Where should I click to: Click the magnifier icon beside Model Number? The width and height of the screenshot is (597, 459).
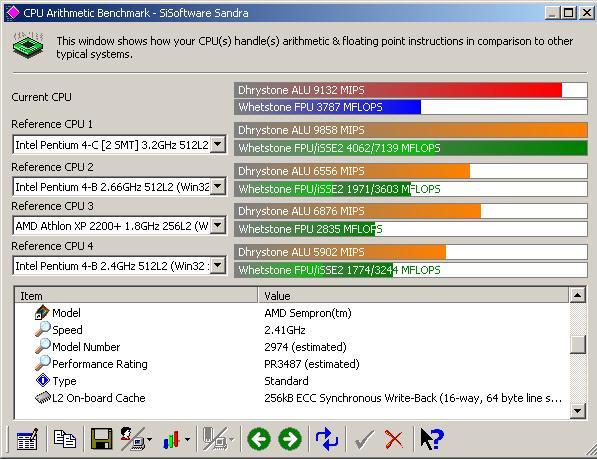(x=43, y=346)
